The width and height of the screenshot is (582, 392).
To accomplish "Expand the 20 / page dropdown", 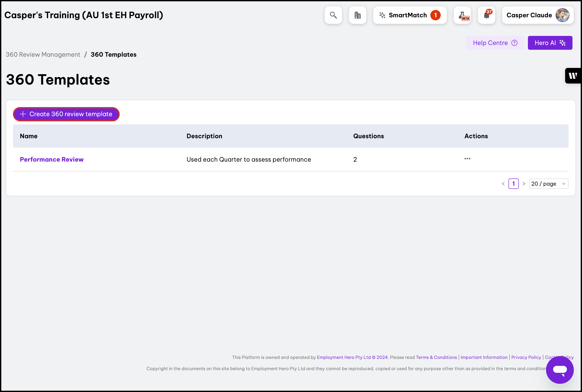I will (x=548, y=184).
